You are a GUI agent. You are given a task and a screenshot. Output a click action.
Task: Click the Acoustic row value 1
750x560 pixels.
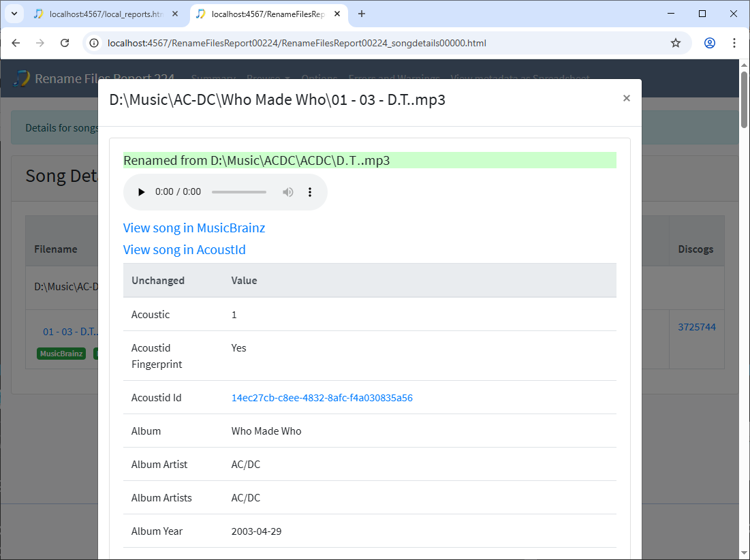click(234, 315)
